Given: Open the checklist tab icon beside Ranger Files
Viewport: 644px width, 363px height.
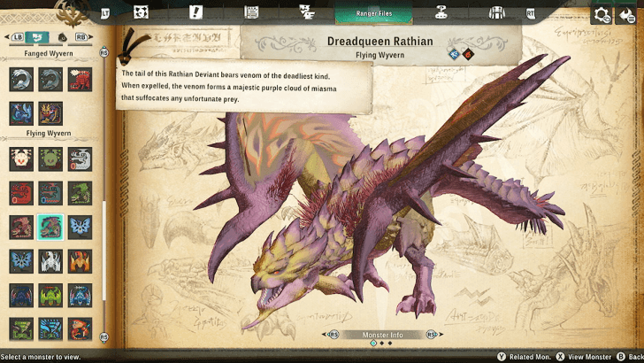Looking at the screenshot, I should click(307, 12).
